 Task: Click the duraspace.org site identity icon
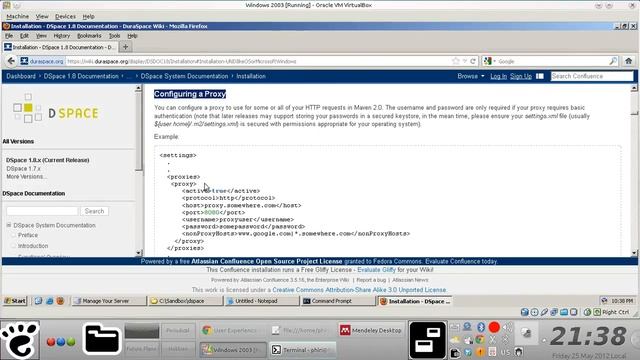24,61
